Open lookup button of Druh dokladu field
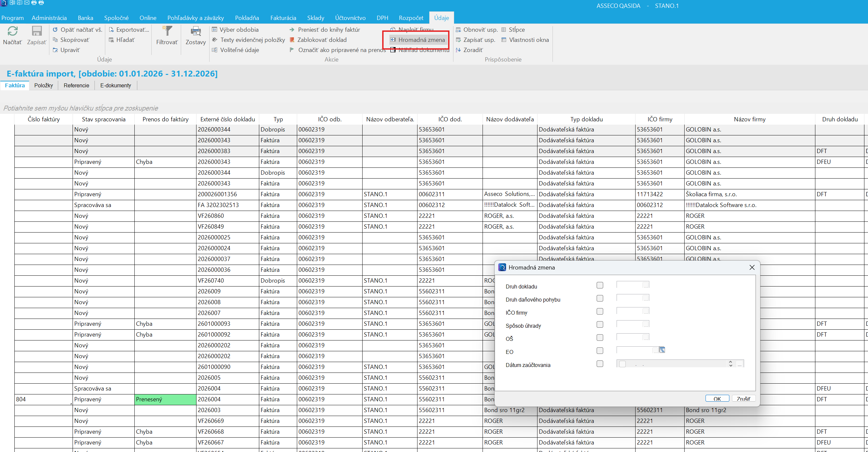Screen dimensions: 868x452 tap(646, 285)
